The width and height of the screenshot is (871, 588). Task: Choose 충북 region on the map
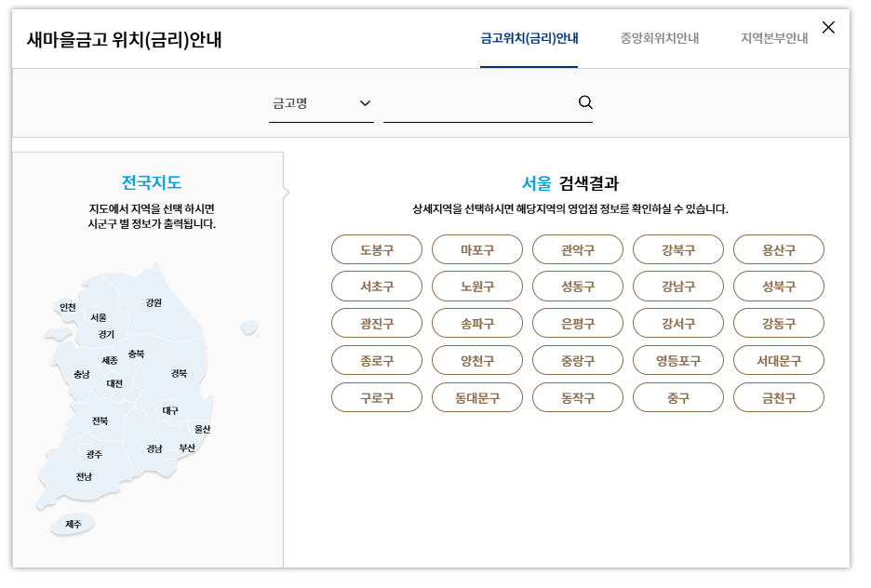136,354
